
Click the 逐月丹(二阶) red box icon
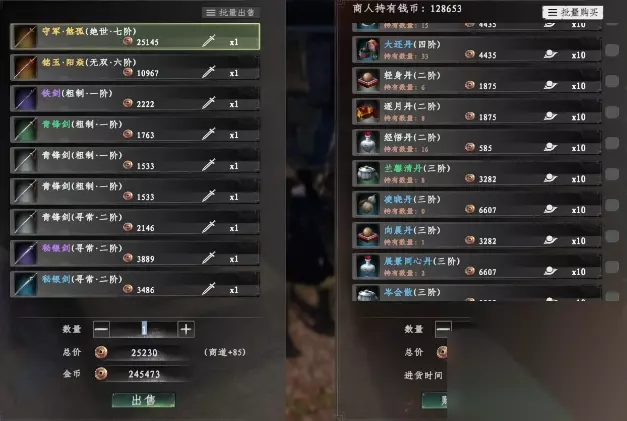point(367,112)
